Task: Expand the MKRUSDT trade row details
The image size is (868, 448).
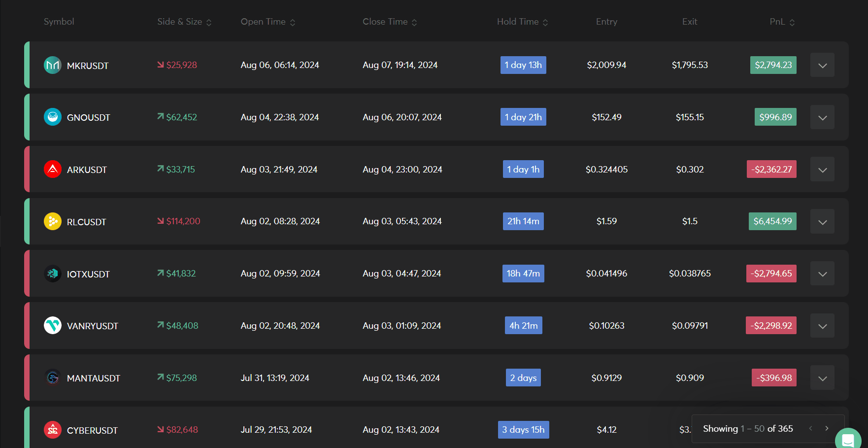Action: (x=822, y=65)
